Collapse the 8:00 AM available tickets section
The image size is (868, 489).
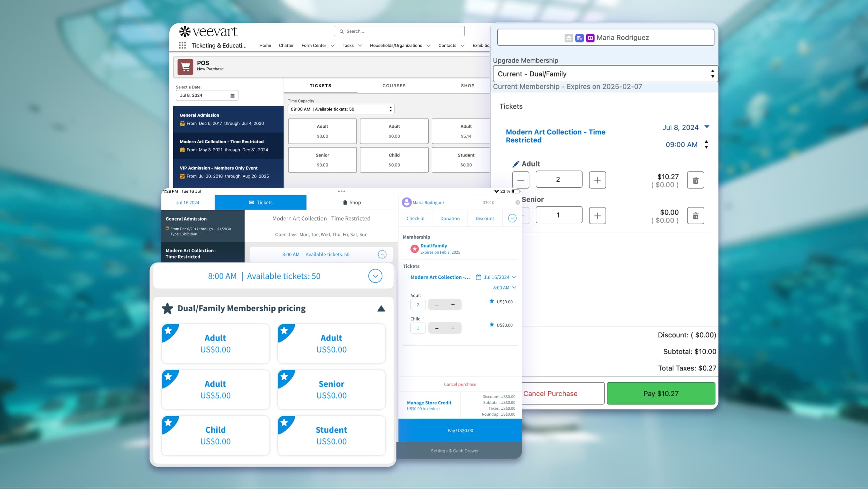(x=375, y=276)
